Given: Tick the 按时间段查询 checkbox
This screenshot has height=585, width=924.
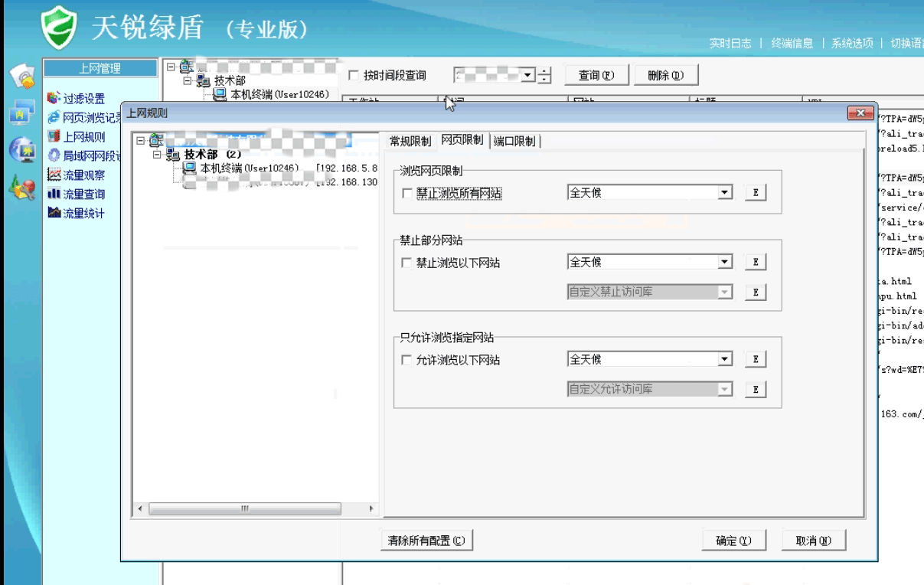Looking at the screenshot, I should (354, 75).
